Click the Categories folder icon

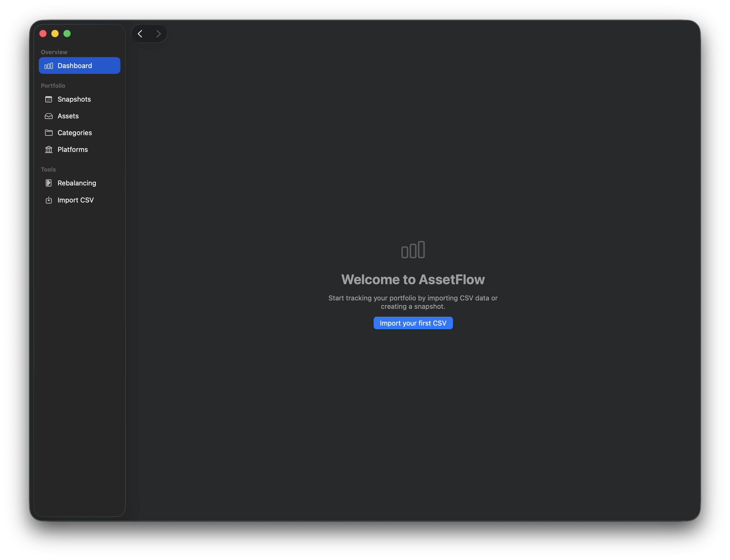point(49,133)
